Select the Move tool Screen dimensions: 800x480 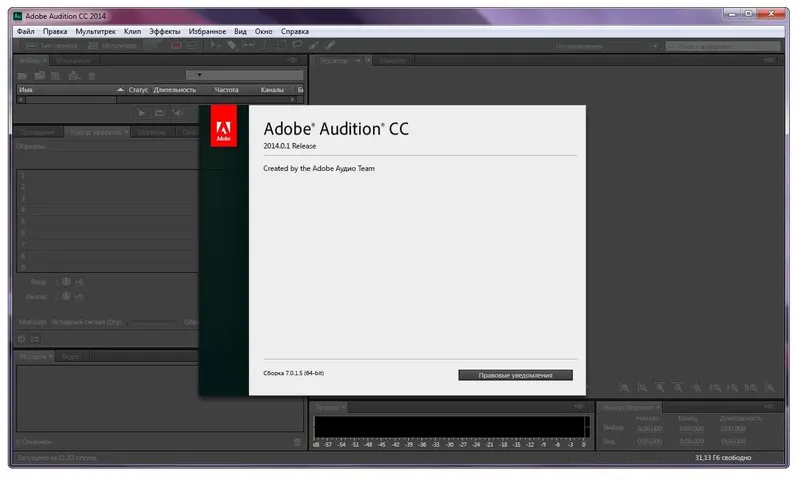[x=216, y=45]
